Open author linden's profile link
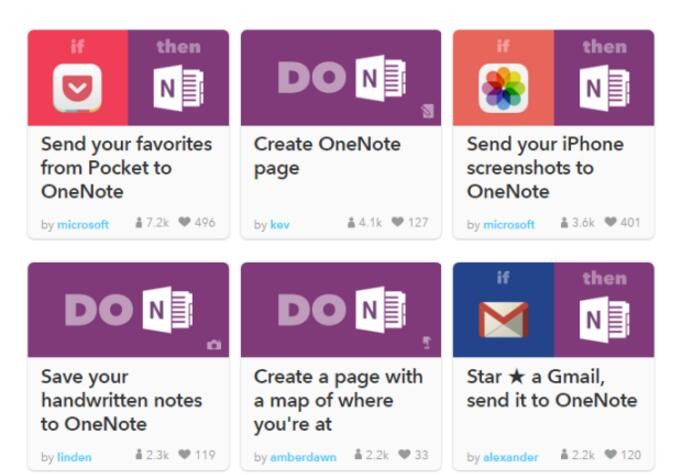686x475 pixels. point(74,457)
